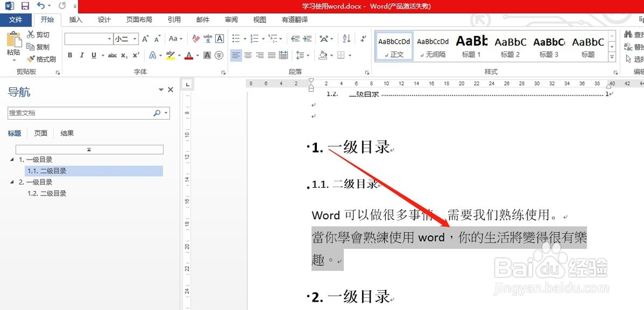Open the 有道翻译 tab
The height and width of the screenshot is (310, 644).
(x=294, y=20)
